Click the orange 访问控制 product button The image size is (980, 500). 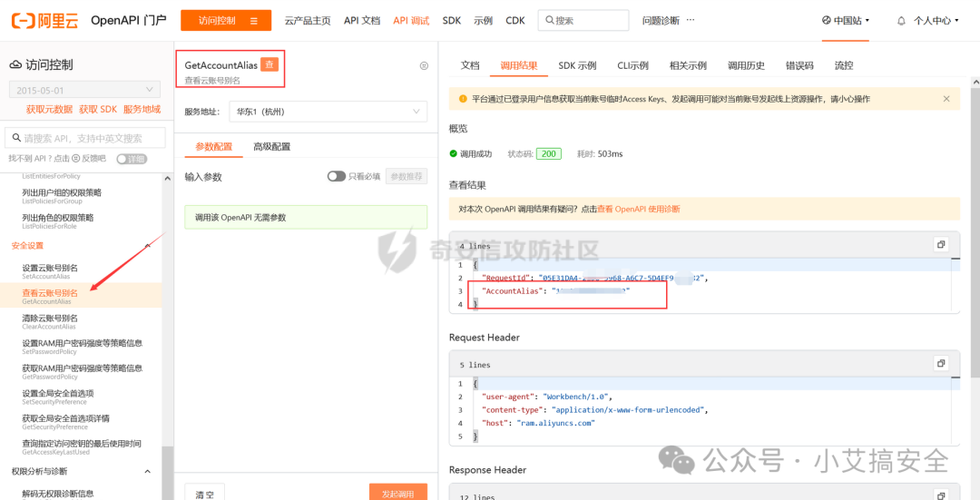[226, 21]
